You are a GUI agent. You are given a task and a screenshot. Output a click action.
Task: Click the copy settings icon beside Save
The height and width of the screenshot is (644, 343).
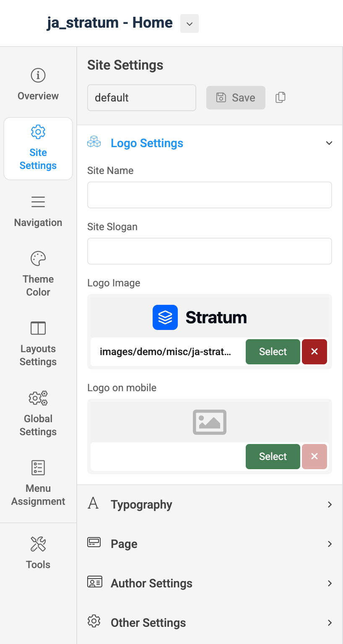(281, 98)
